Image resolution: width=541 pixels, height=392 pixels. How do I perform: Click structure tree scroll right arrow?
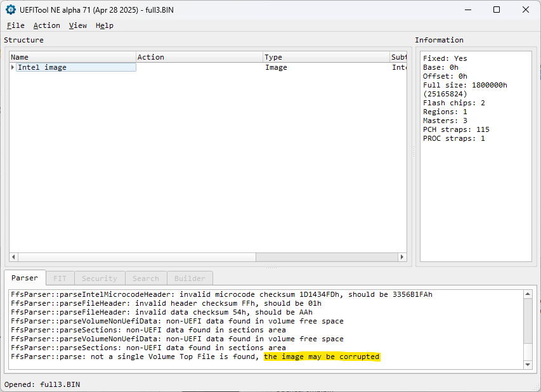pos(402,257)
